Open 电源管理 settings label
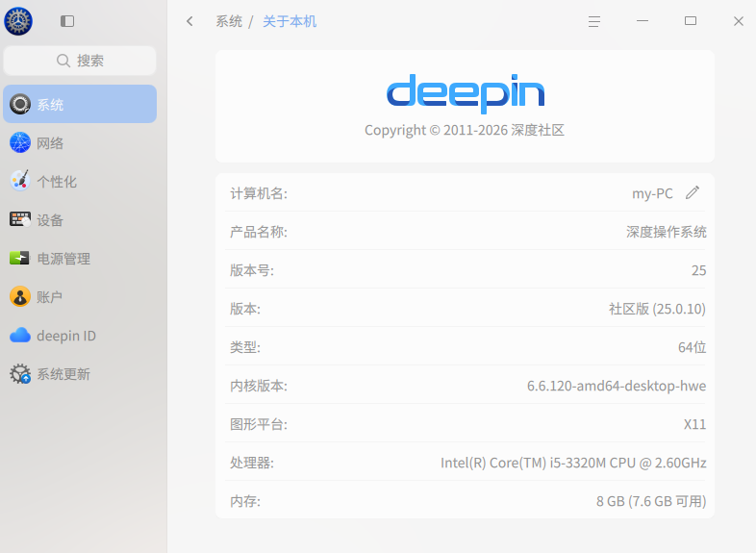The image size is (756, 553). pos(63,259)
